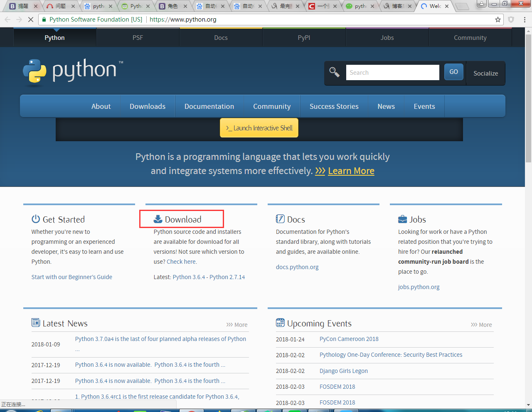Launch the Interactive Shell

click(259, 128)
